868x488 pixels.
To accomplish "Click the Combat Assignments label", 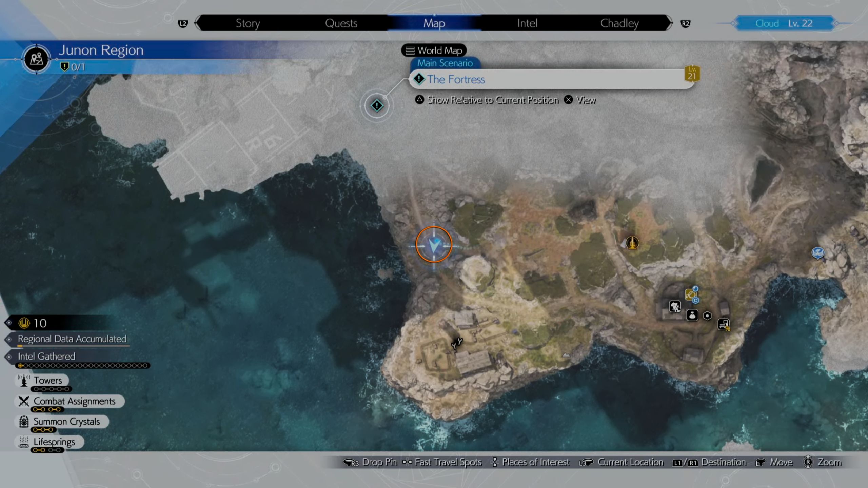I will tap(75, 401).
